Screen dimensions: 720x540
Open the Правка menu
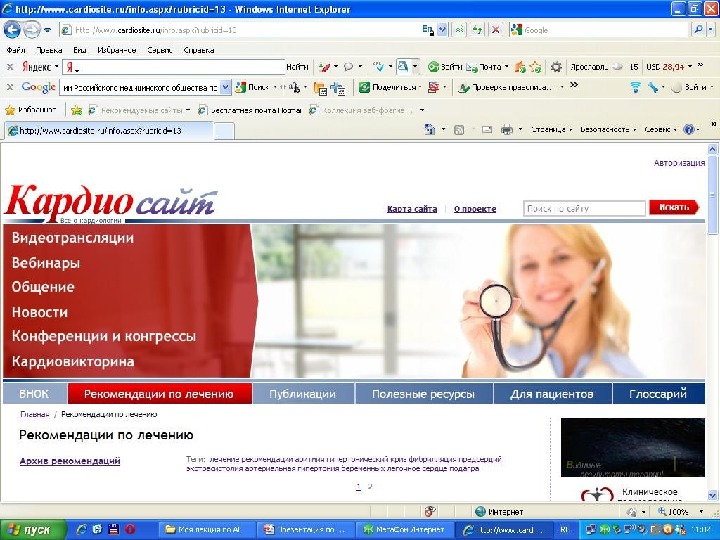pyautogui.click(x=49, y=50)
